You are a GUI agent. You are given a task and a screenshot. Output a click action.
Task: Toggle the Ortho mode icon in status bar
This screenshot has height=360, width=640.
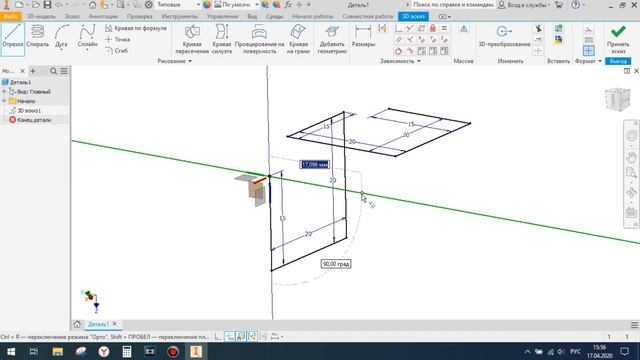click(x=218, y=337)
